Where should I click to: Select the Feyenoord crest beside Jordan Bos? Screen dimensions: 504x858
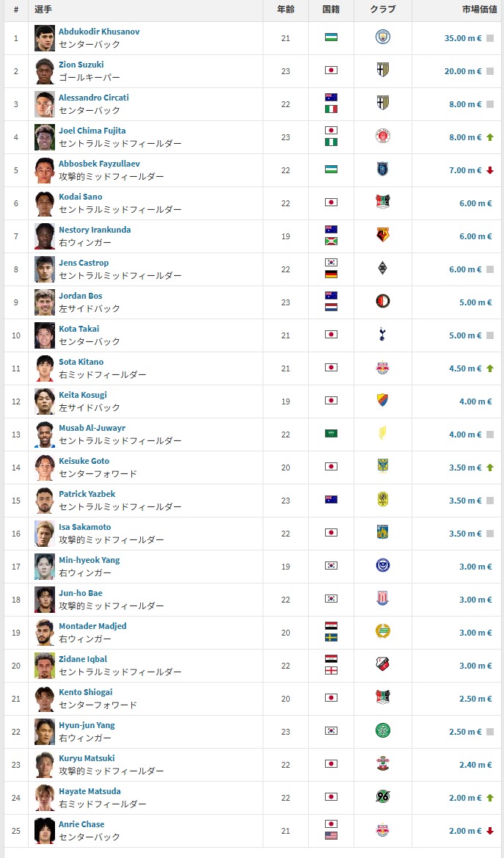(382, 302)
